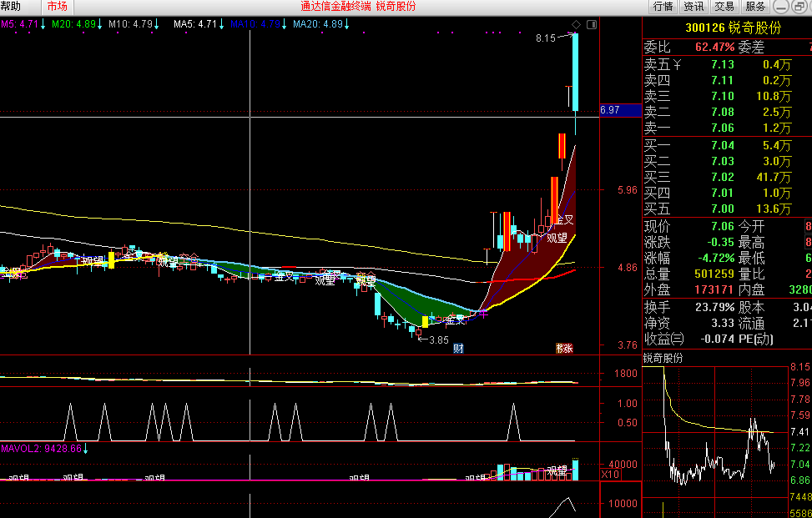
Task: Click the down arrow next to MAVOL2
Action: click(86, 449)
